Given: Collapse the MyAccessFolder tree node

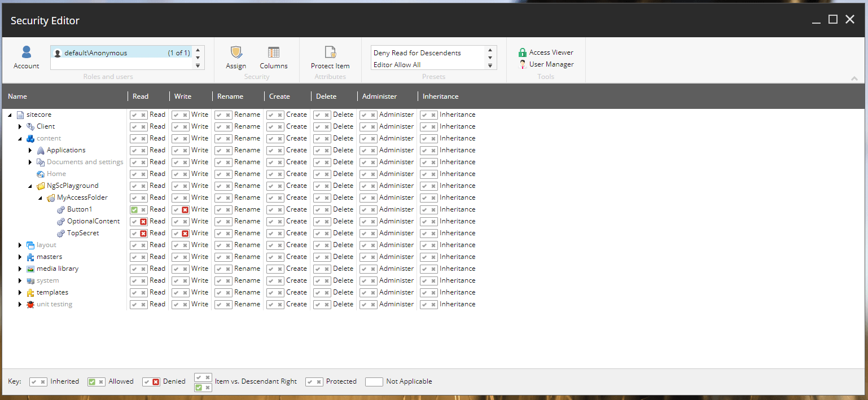Looking at the screenshot, I should [x=40, y=197].
